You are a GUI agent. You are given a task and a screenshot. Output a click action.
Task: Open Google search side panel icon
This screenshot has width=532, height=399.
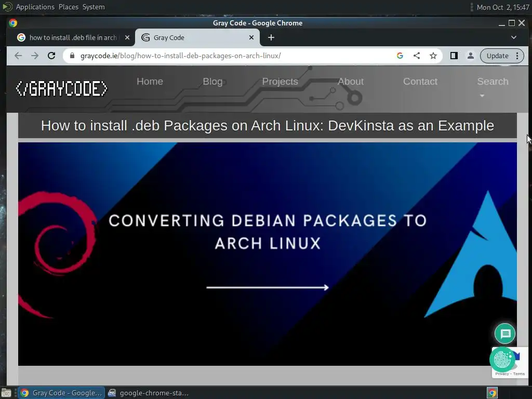tap(400, 56)
